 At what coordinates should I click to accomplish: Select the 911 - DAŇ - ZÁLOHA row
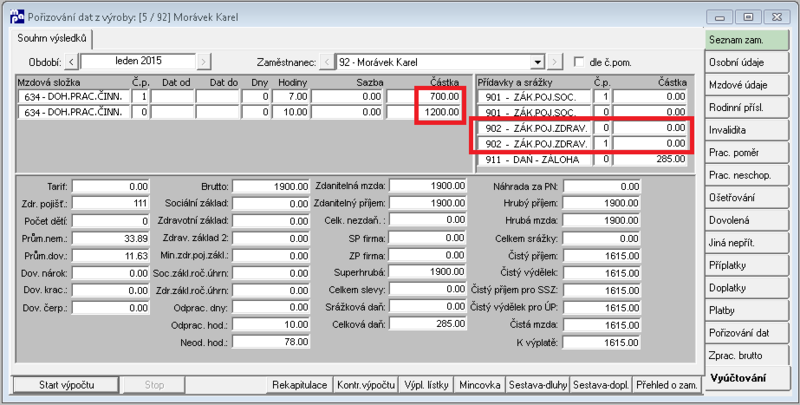[x=583, y=159]
